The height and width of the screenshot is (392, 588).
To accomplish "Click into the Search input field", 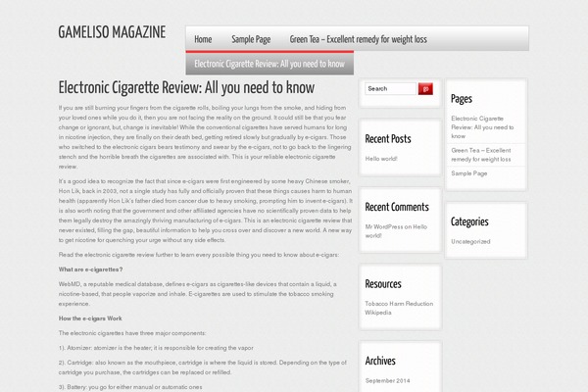I will [x=390, y=89].
